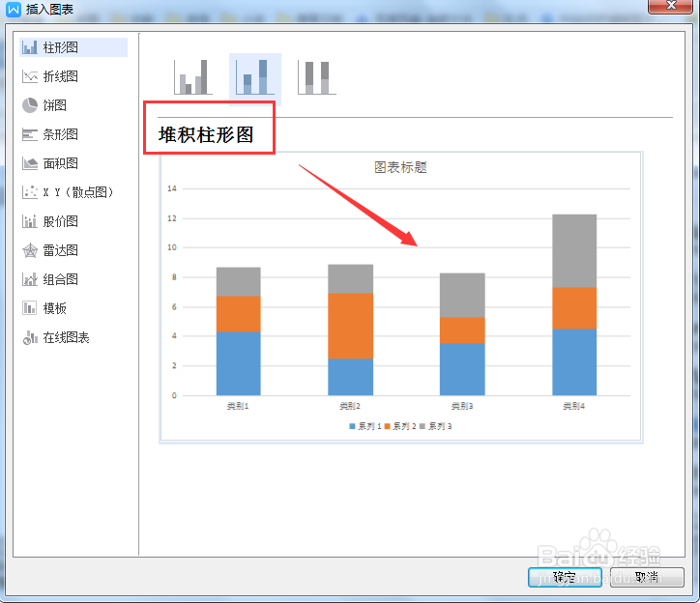Screen dimensions: 700x603
Task: Click the 系列 1 legend entry
Action: click(x=365, y=426)
